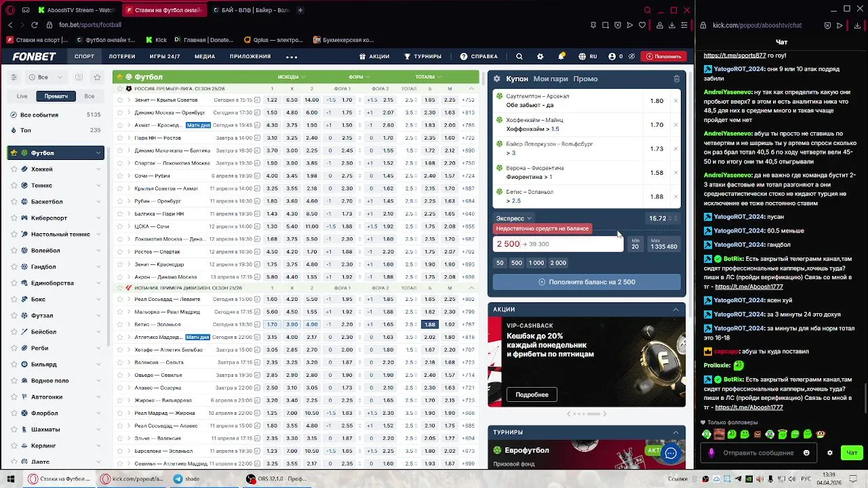
Task: Remove the Саутгемптон – Арсенал bet from the coupon
Action: 675,101
